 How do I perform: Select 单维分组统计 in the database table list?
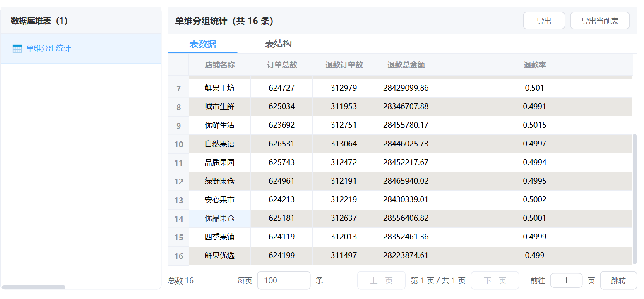[x=48, y=48]
